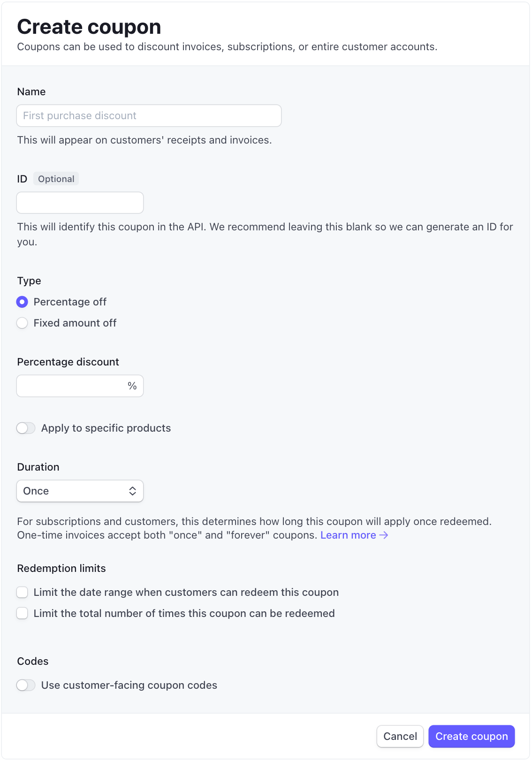Select the Fixed amount off radio button
532x761 pixels.
tap(22, 323)
